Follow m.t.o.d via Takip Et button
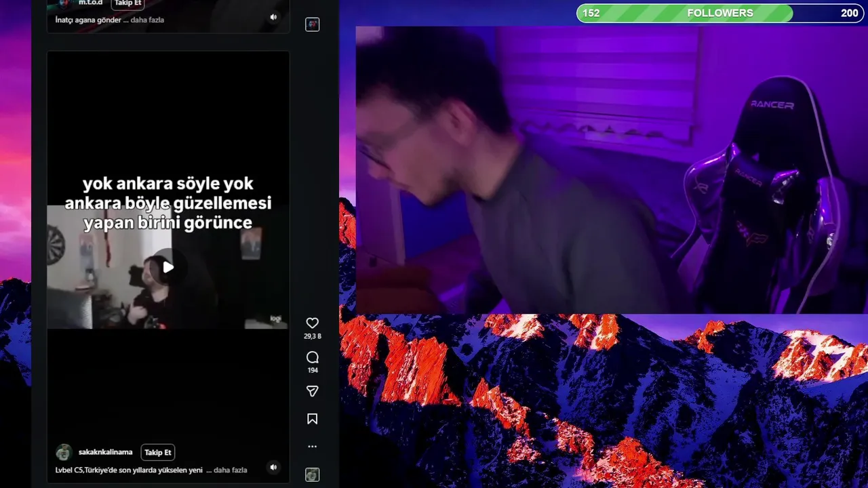The image size is (868, 488). point(128,3)
